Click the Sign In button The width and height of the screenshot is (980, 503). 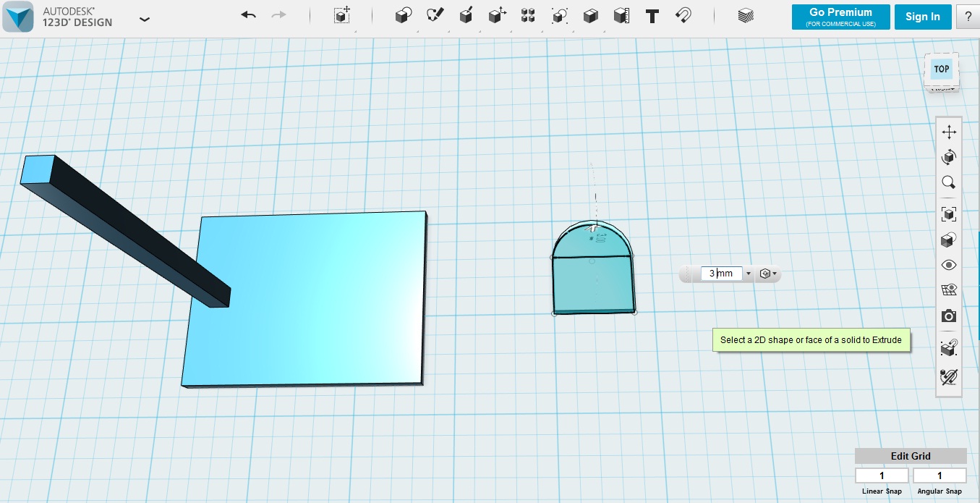click(923, 17)
